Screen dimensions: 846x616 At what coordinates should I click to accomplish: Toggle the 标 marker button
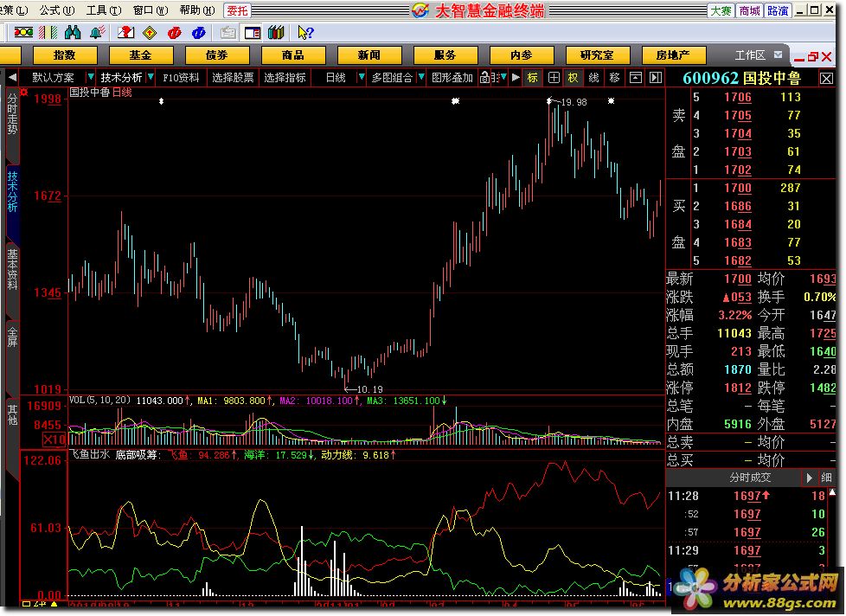(x=533, y=78)
